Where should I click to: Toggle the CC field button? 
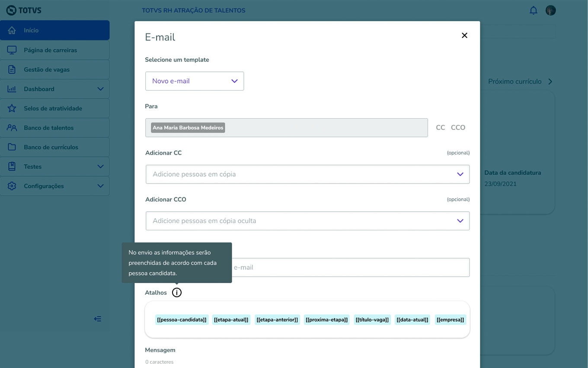440,128
